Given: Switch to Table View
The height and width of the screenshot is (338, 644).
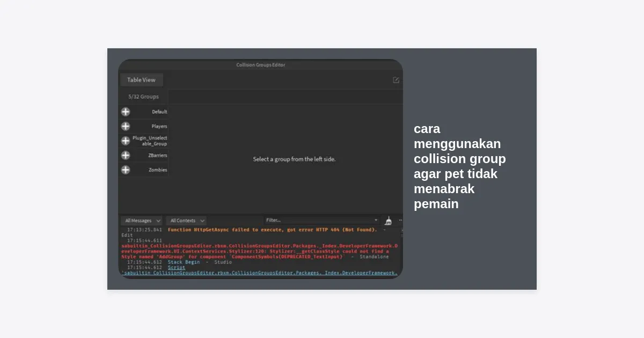Looking at the screenshot, I should pyautogui.click(x=142, y=80).
